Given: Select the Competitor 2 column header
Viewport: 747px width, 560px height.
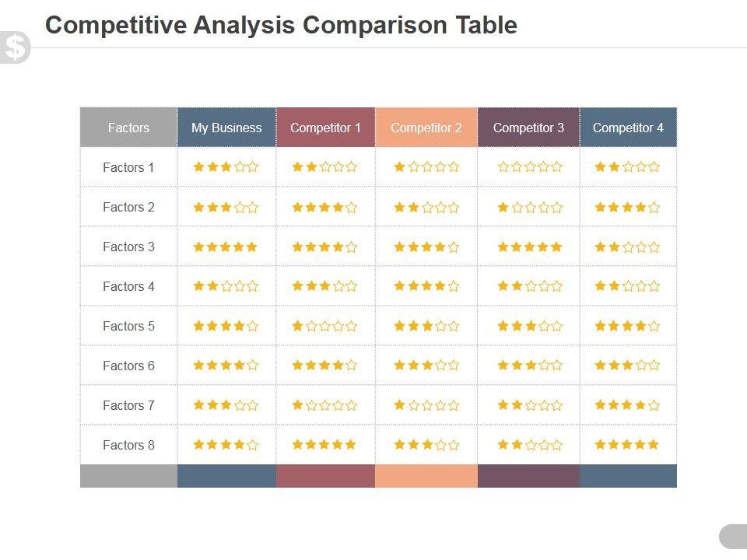Looking at the screenshot, I should 426,128.
